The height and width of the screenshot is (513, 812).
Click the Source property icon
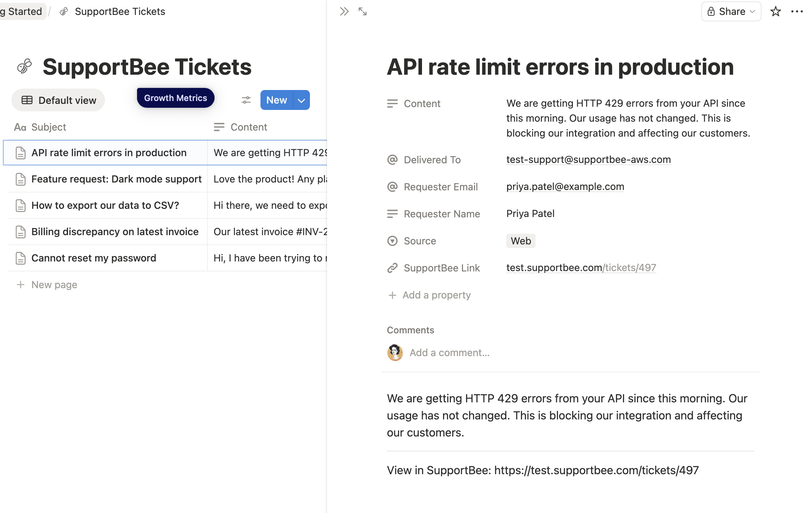(x=392, y=241)
